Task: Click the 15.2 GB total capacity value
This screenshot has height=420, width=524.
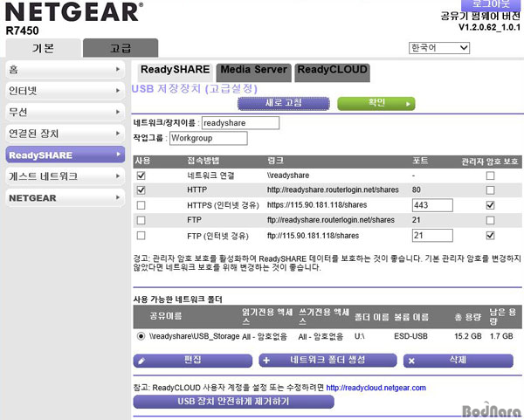Action: click(x=468, y=336)
